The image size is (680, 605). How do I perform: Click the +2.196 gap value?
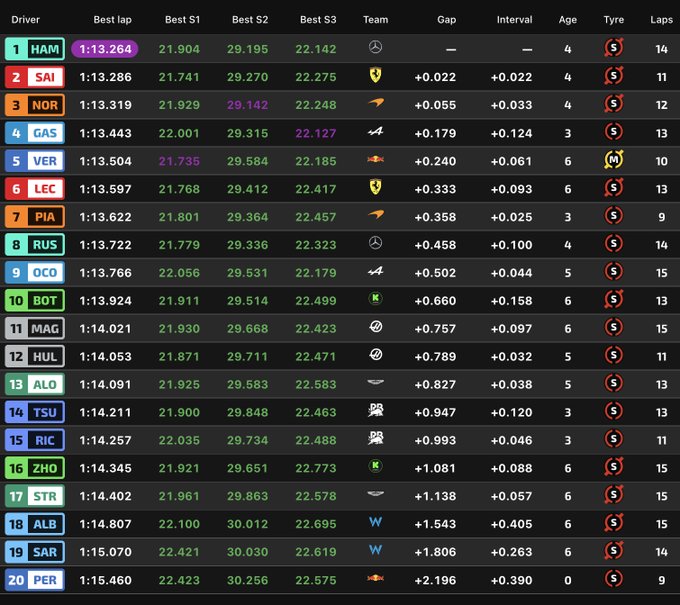tap(435, 580)
